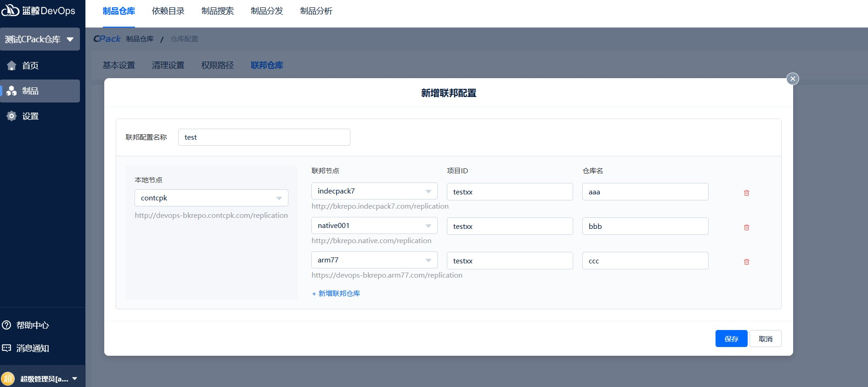Open the 制品分析 top tab

316,11
